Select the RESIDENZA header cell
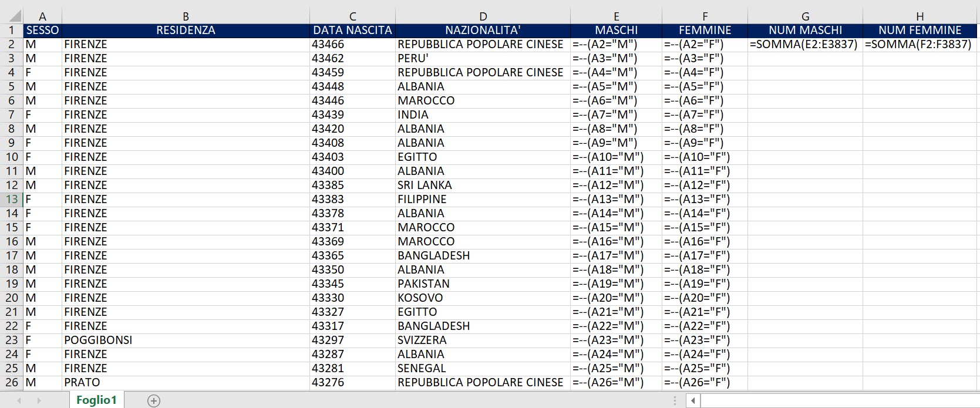The height and width of the screenshot is (408, 980). pos(186,31)
